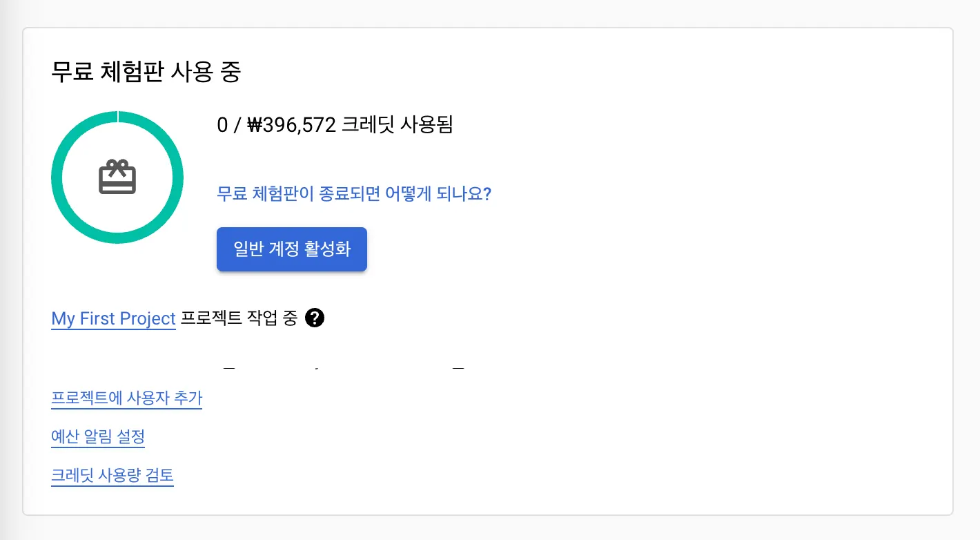Click the 크레딧 사용됨 label text
This screenshot has height=540, width=980.
397,125
